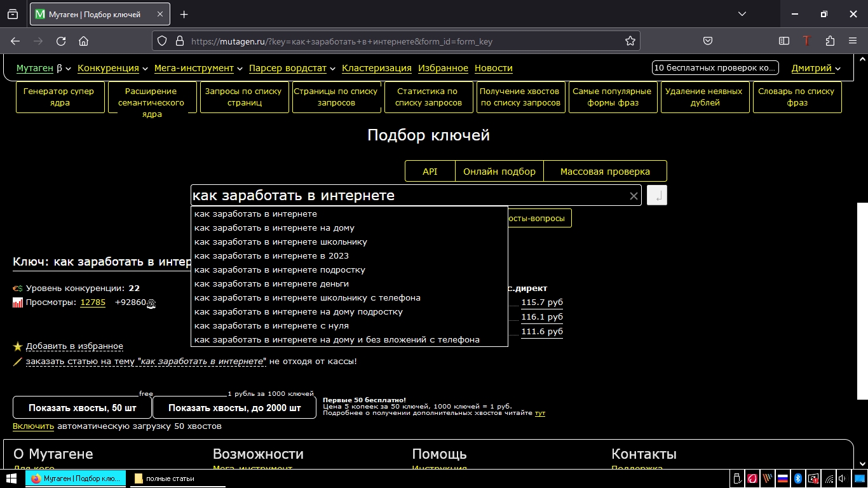Open Удаление неявных дублей tool
868x488 pixels.
(x=704, y=97)
